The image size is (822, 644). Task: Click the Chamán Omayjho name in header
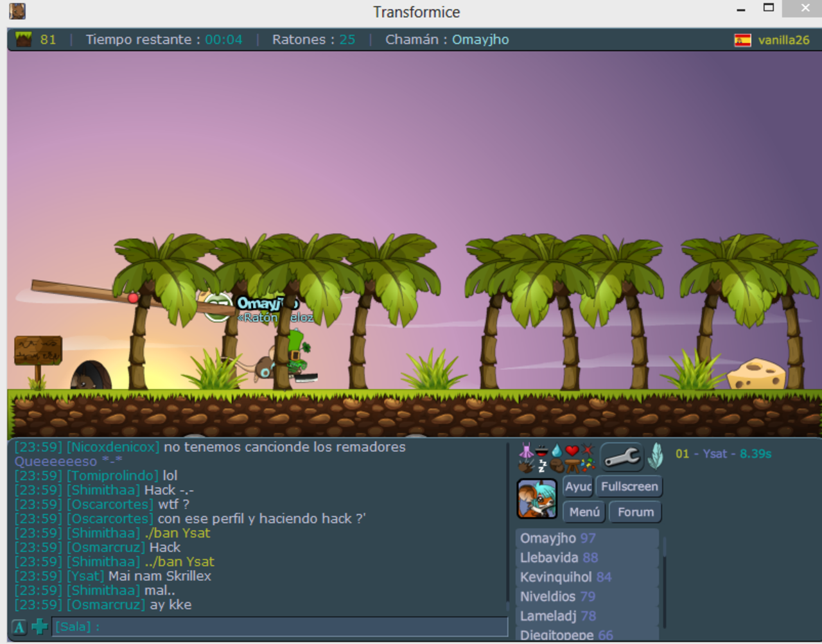click(x=480, y=40)
